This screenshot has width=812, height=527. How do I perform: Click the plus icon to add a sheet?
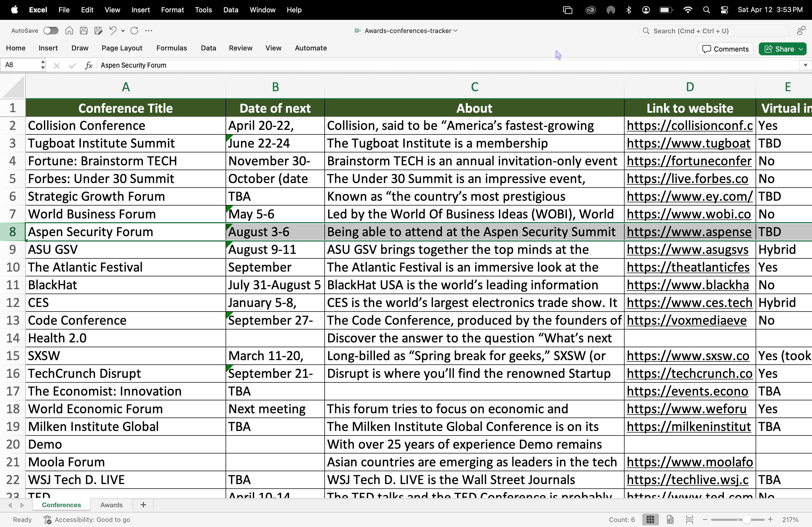pos(143,505)
